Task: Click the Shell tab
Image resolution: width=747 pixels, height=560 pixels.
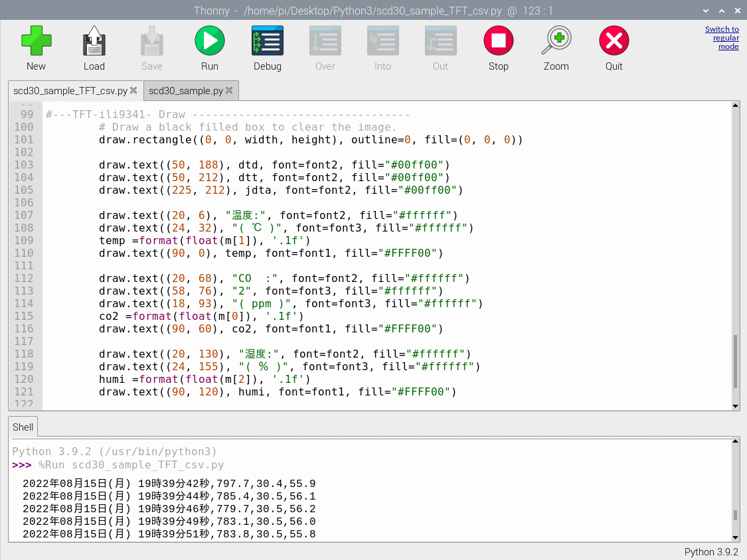Action: [23, 427]
